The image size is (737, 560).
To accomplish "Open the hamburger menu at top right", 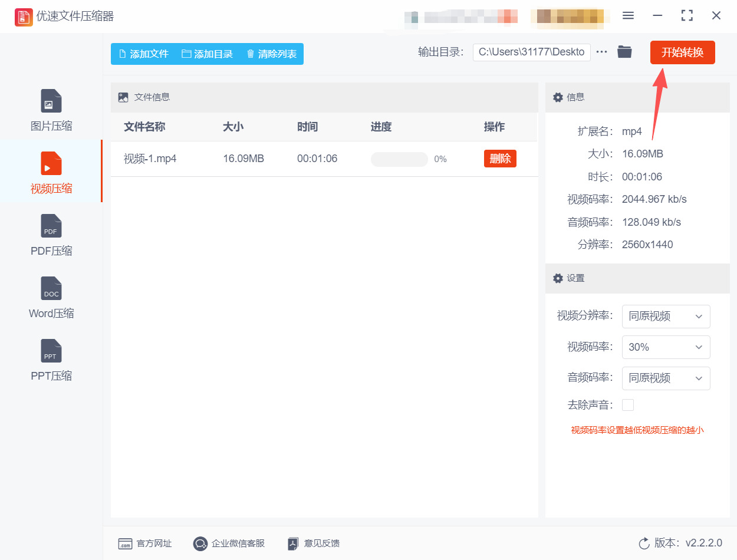I will pos(628,16).
